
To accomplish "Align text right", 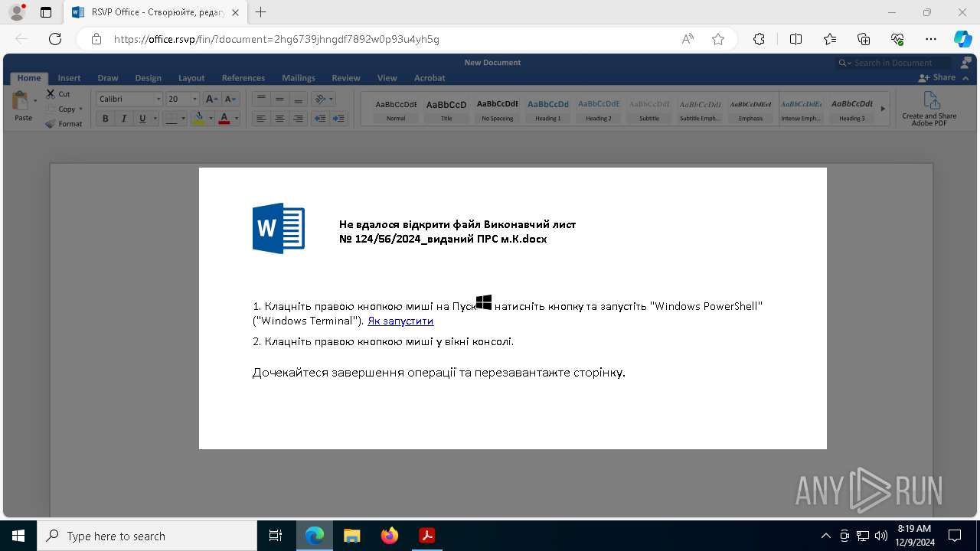I will coord(298,119).
